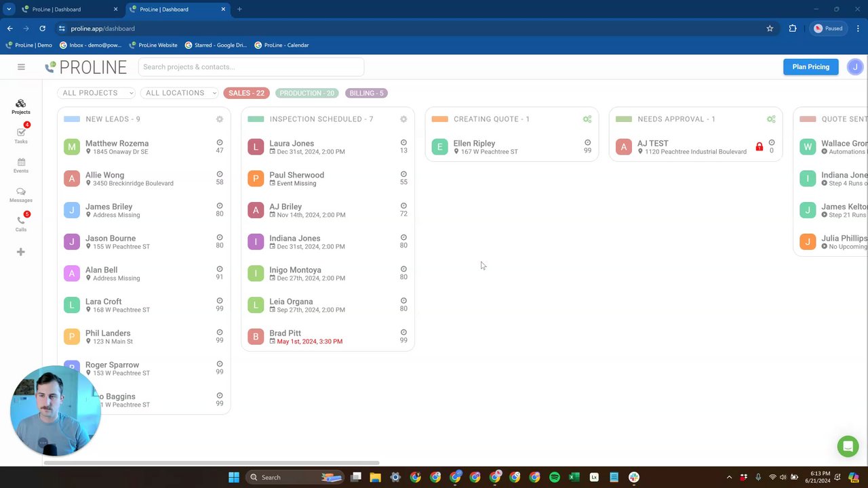
Task: Open the Leia Organa inspection card
Action: pos(328,305)
